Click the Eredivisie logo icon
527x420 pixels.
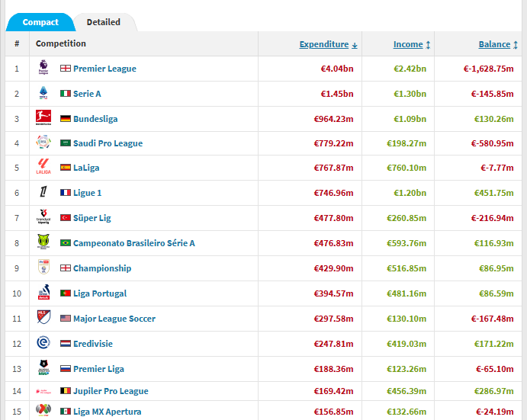[x=43, y=342]
